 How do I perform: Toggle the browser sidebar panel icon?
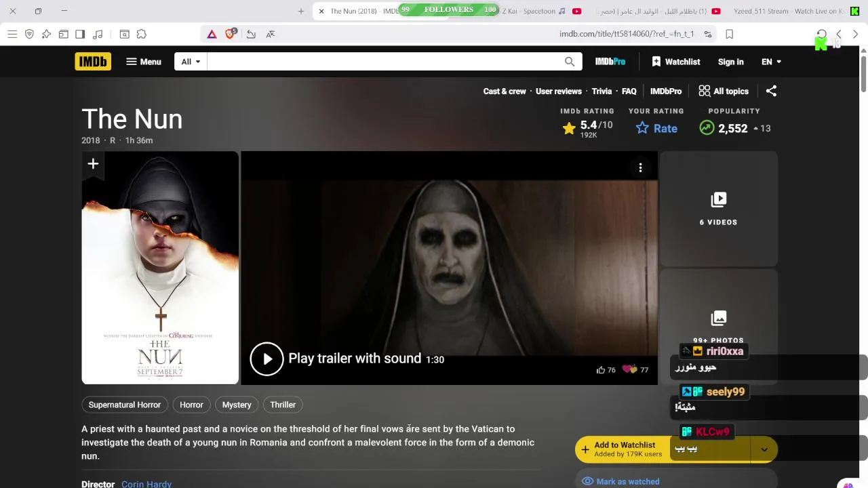coord(80,34)
